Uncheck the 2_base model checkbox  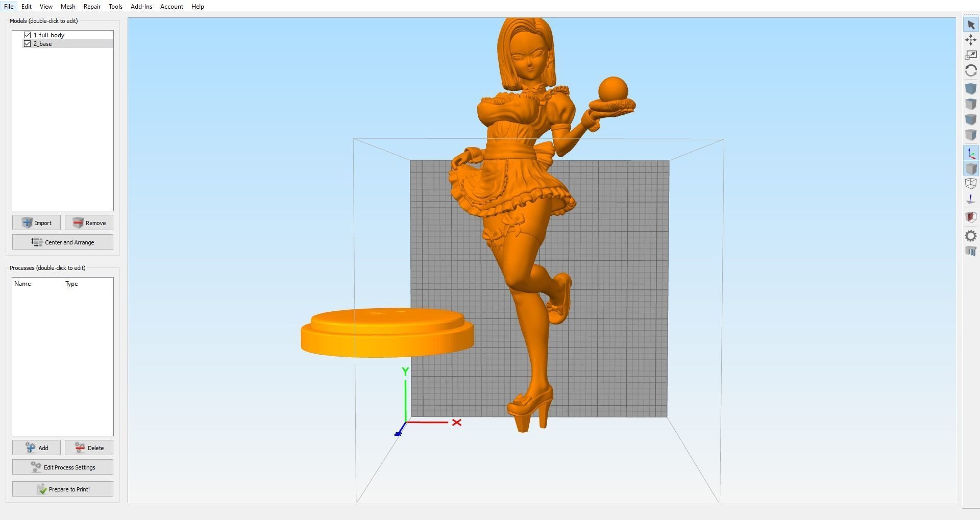coord(28,44)
